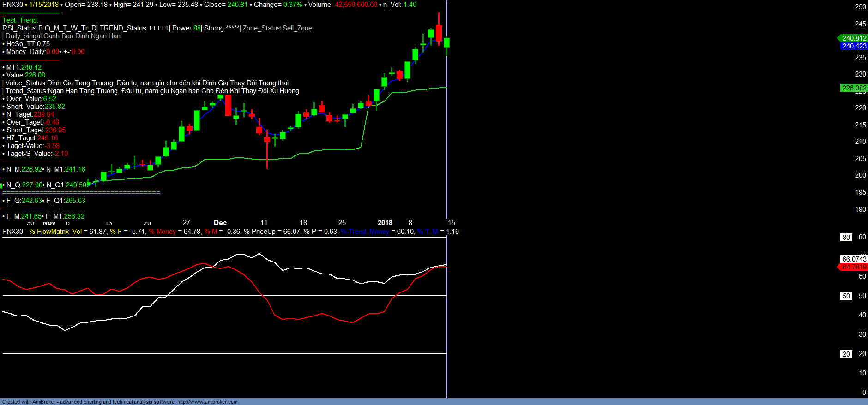
Task: Click the green 240.812 price label
Action: point(854,38)
